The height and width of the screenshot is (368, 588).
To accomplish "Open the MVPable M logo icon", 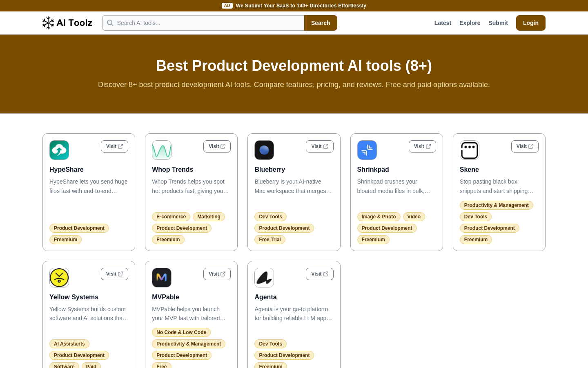I will click(x=162, y=278).
